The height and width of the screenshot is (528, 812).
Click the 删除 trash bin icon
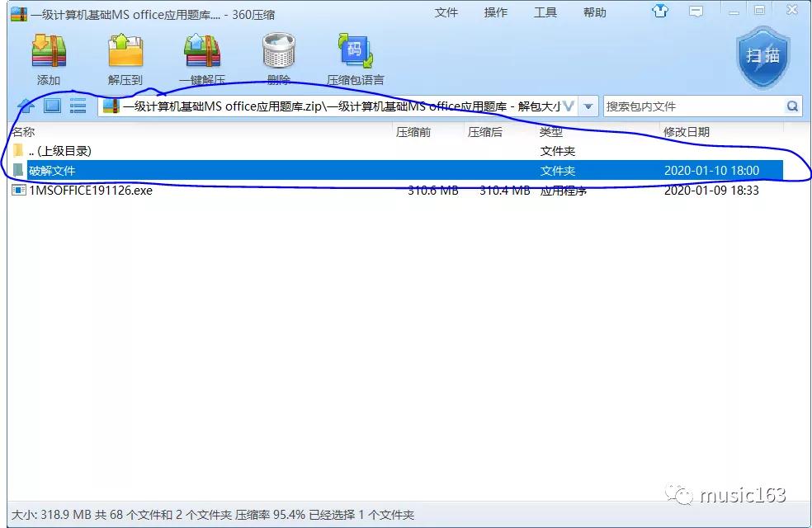pyautogui.click(x=279, y=50)
